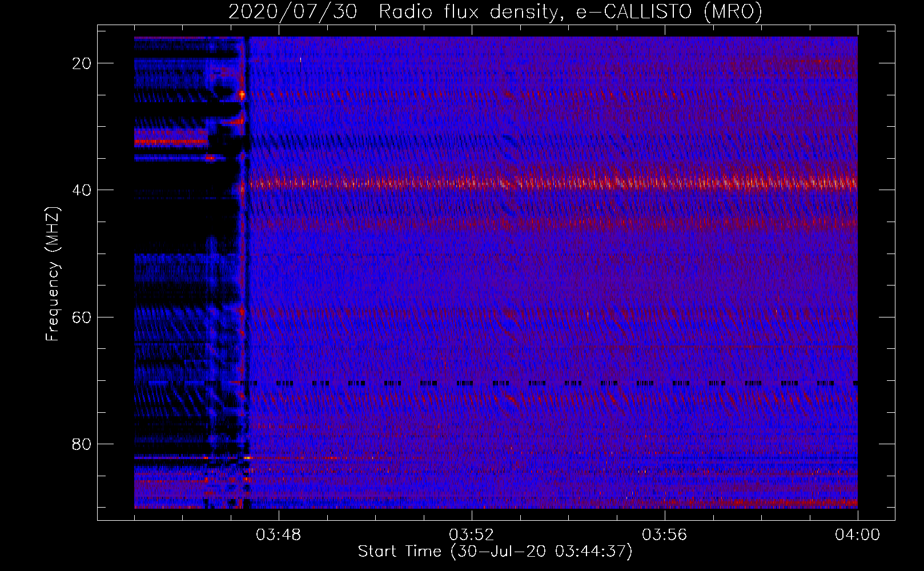This screenshot has height=571, width=924.
Task: Click the 60 MHz frequency tick label
Action: [82, 317]
